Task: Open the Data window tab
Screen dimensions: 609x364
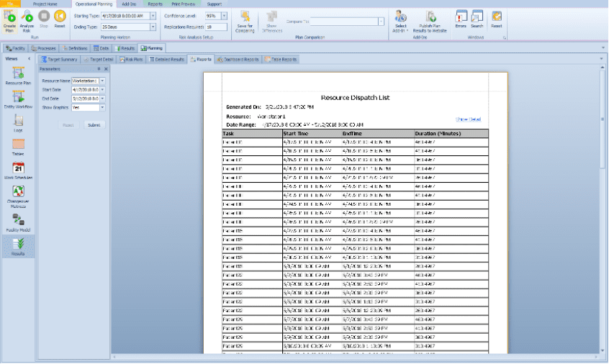Action: pos(101,48)
